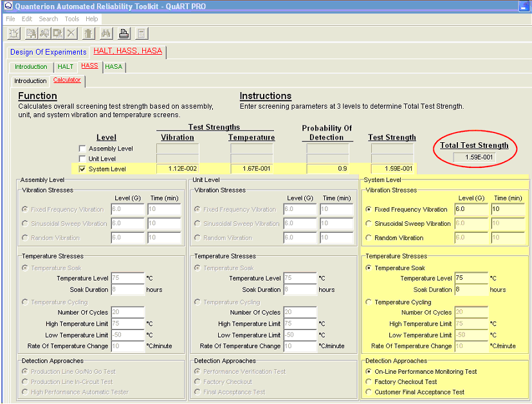
Task: Open the Tools menu
Action: click(72, 19)
